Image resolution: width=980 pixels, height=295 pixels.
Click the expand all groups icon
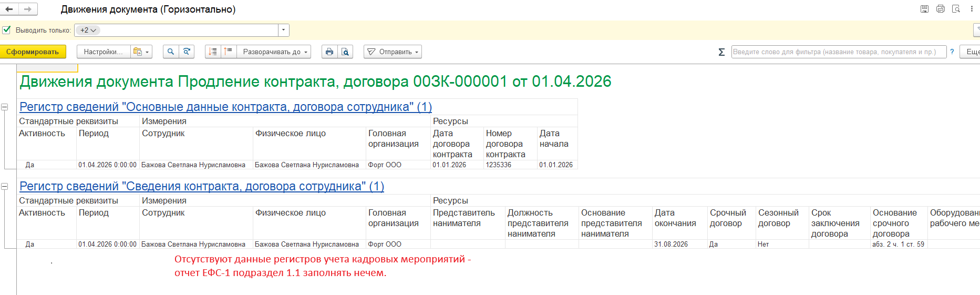click(x=213, y=52)
